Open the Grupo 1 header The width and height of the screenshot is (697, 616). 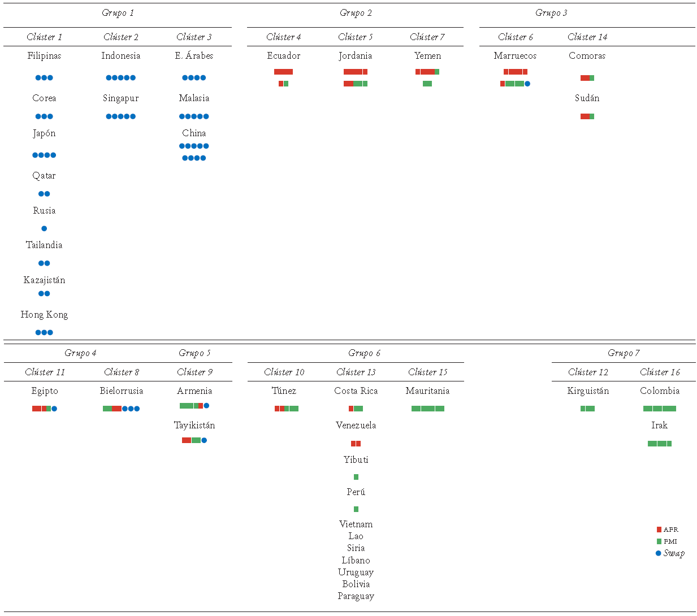tap(118, 13)
